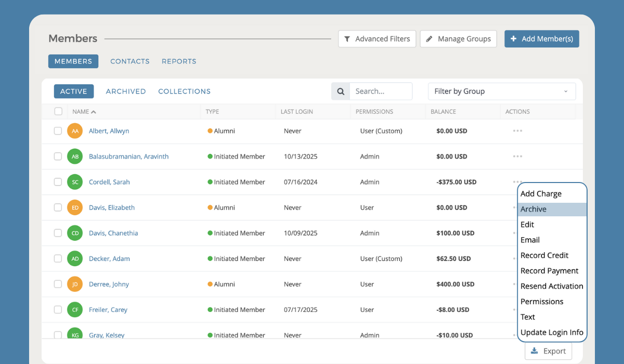Click the $62.50 USD balance
Viewport: 624px width, 364px height.
(x=453, y=258)
